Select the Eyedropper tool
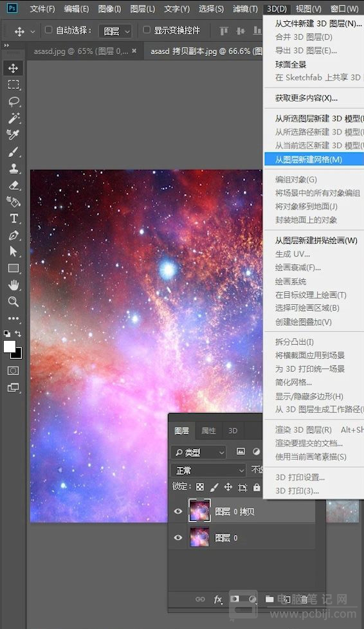Image resolution: width=364 pixels, height=629 pixels. [x=14, y=135]
